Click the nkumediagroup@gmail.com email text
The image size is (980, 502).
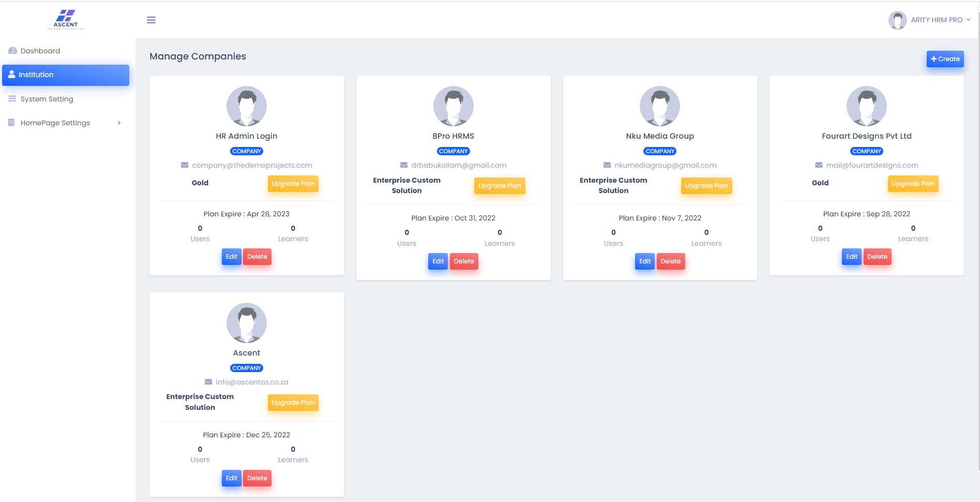(x=666, y=165)
